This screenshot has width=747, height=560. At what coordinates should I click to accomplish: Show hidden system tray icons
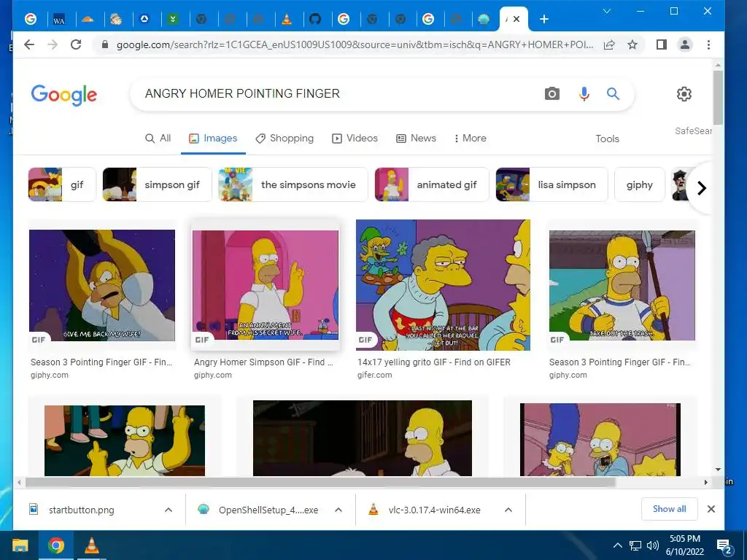617,545
